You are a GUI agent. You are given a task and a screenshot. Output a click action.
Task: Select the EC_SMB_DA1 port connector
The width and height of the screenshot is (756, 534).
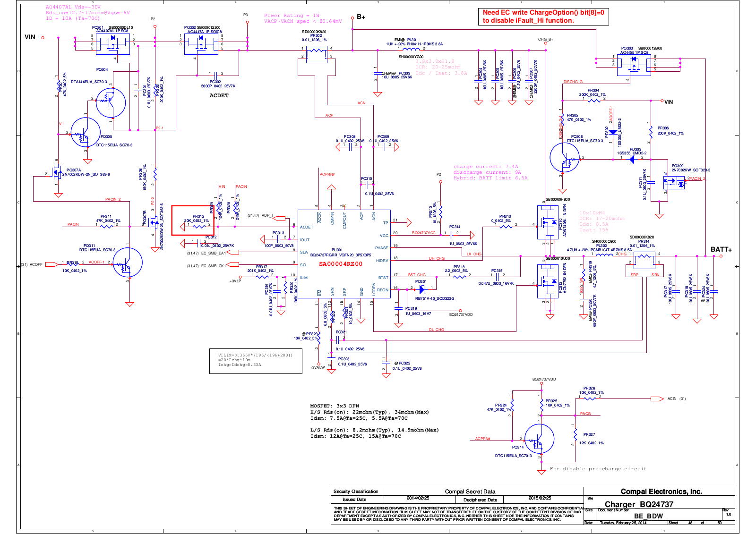233,253
